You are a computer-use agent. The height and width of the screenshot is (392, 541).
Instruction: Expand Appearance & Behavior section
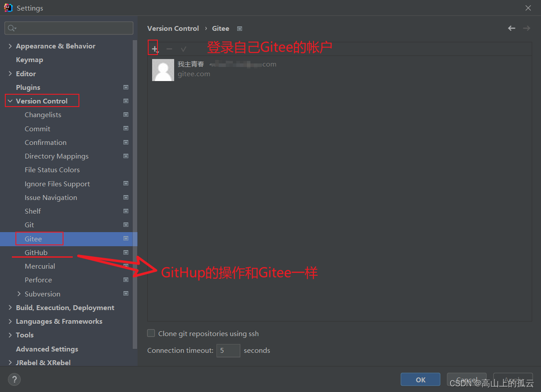10,46
